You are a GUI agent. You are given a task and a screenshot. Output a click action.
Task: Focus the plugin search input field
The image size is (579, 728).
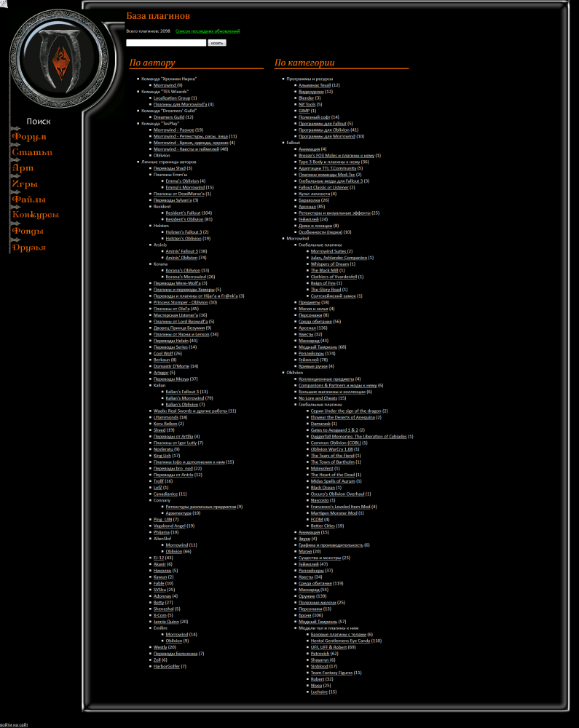point(166,43)
